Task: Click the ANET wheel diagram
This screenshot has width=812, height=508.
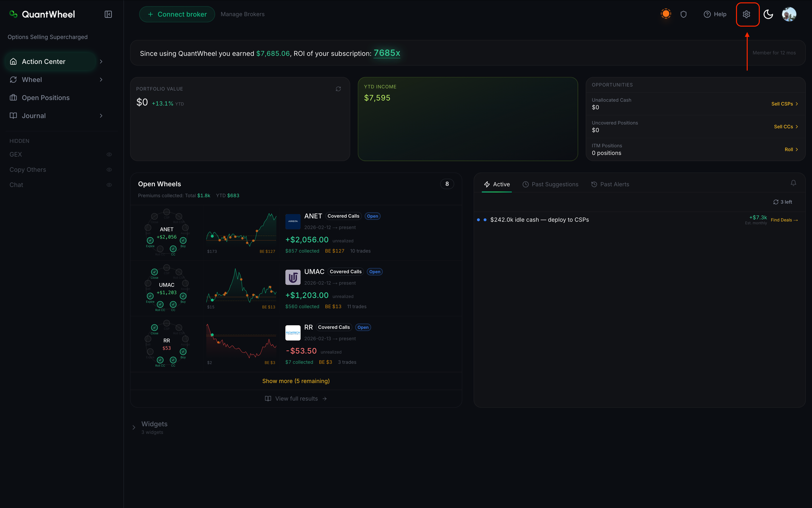Action: coord(166,233)
